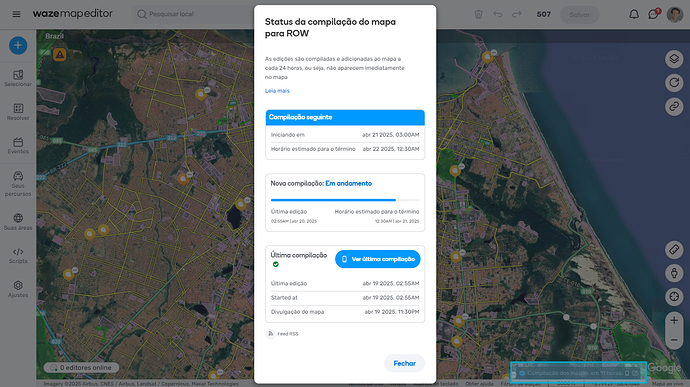
Task: Open the Selecionar sidebar tool
Action: pos(18,78)
